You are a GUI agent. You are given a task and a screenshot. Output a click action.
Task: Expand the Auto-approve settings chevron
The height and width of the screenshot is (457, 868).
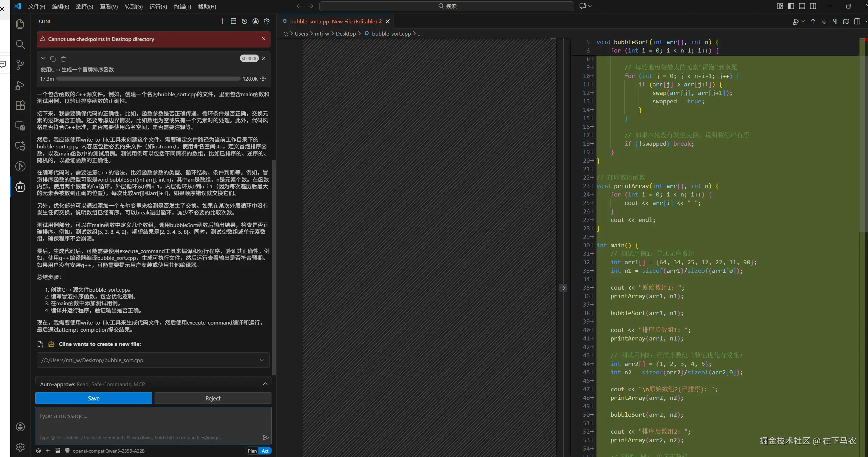click(265, 384)
